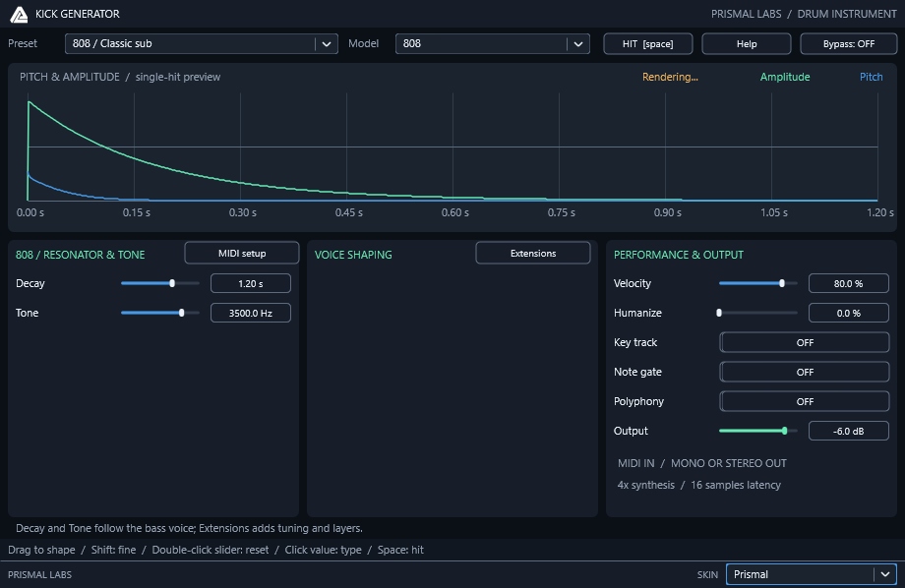This screenshot has width=905, height=588.
Task: Click the VOICE SHAPING heading
Action: (353, 255)
